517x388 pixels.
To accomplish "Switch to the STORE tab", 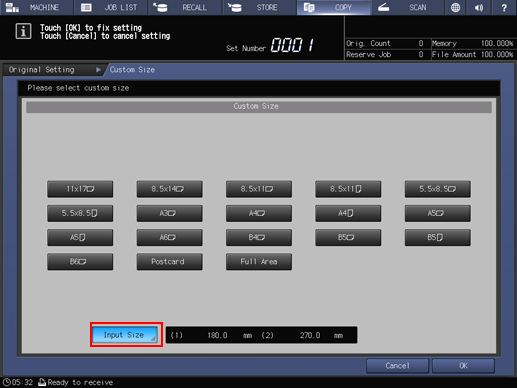I will (x=259, y=7).
